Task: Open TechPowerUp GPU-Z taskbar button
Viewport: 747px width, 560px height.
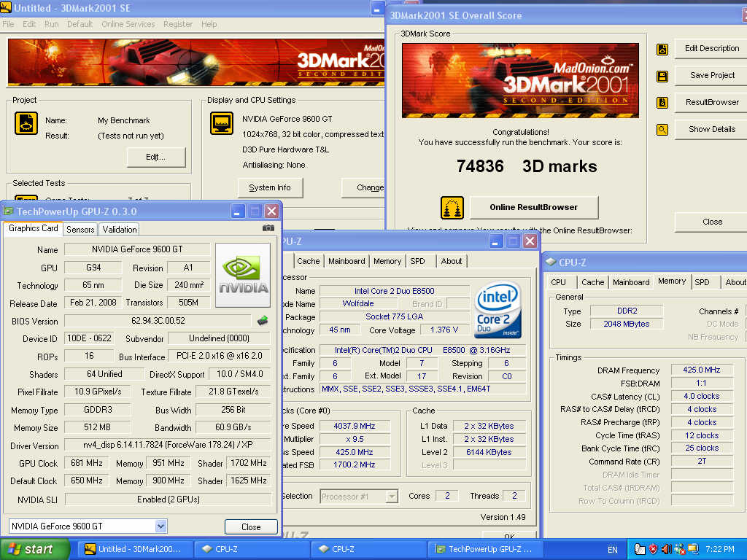Action: coord(484,549)
